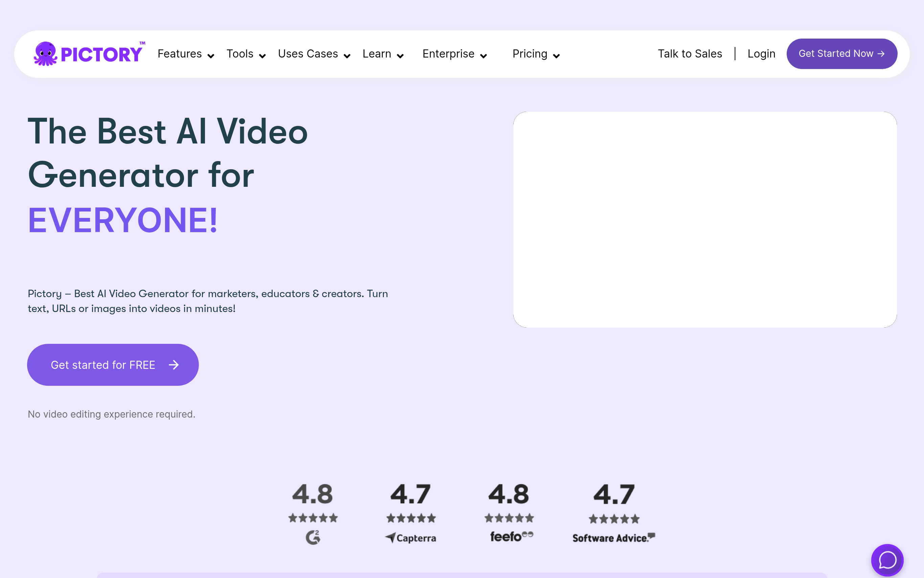Click the white video preview panel

[705, 219]
